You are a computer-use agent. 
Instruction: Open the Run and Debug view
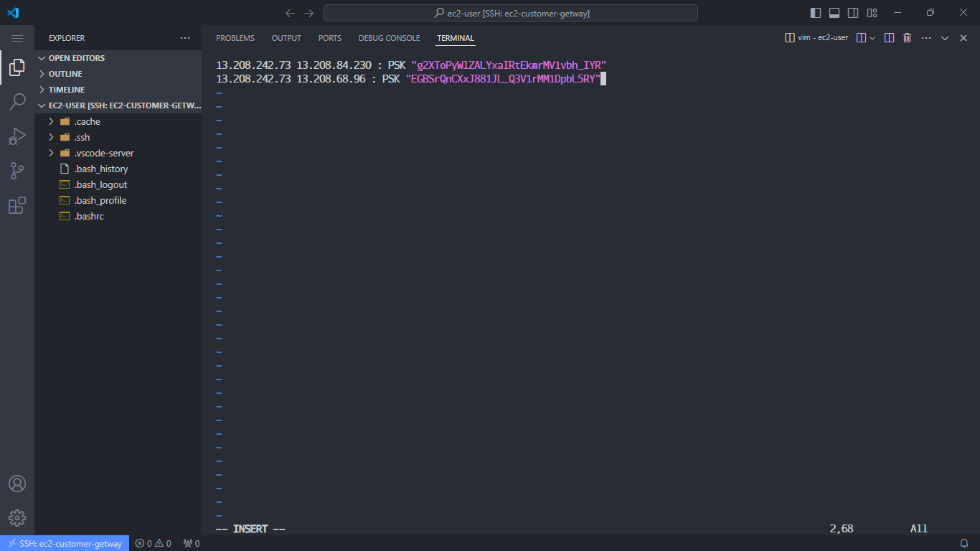click(17, 136)
